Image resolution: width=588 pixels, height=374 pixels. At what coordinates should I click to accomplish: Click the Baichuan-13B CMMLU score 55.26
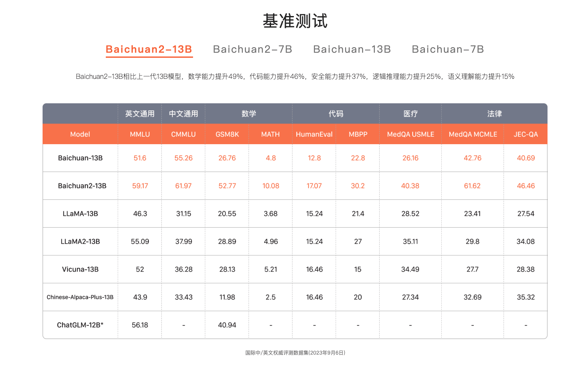[183, 158]
